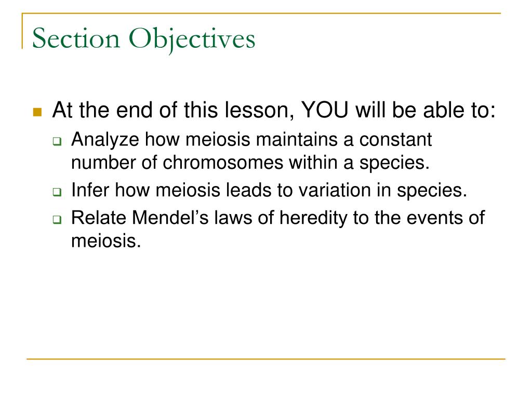The height and width of the screenshot is (399, 532).
Task: Select the word "Objectives" in the slide title
Action: pos(192,39)
